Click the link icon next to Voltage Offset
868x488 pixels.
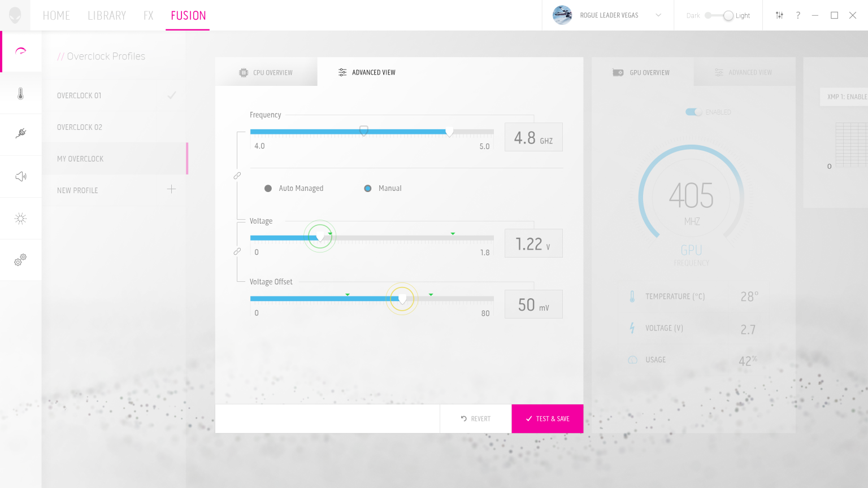(237, 251)
